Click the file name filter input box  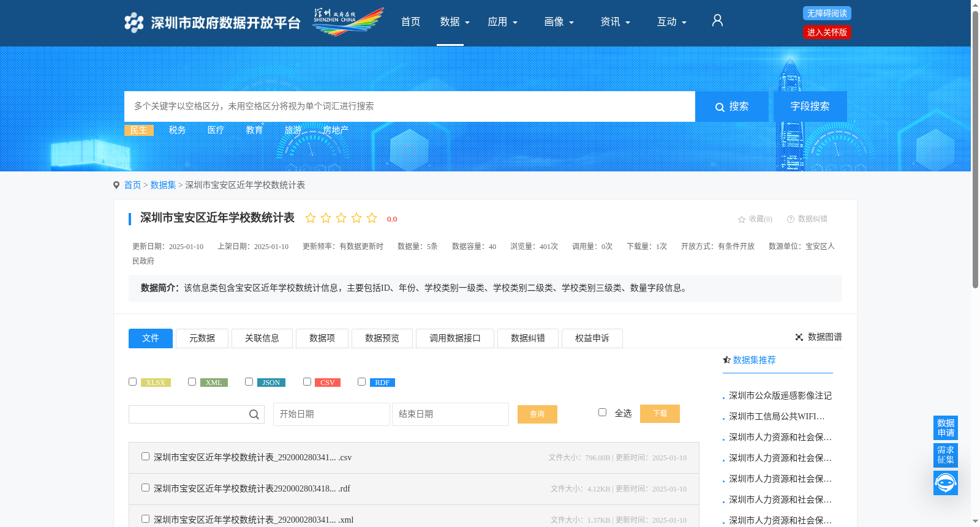[x=197, y=414]
